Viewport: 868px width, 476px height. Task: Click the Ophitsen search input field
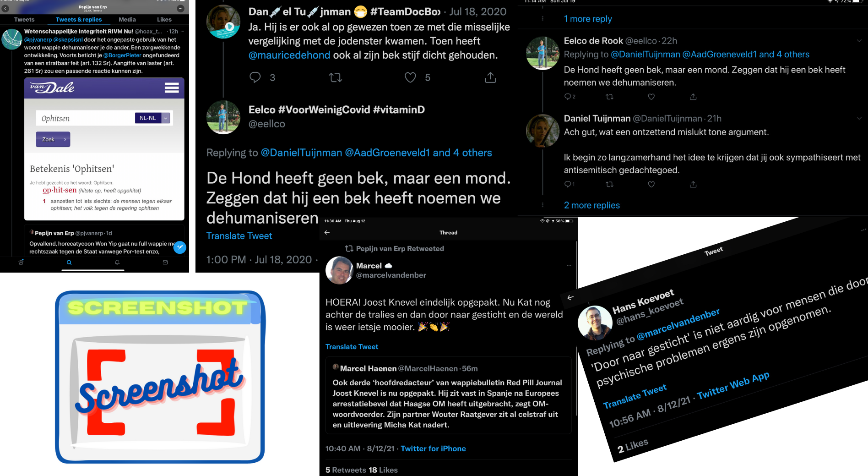85,118
